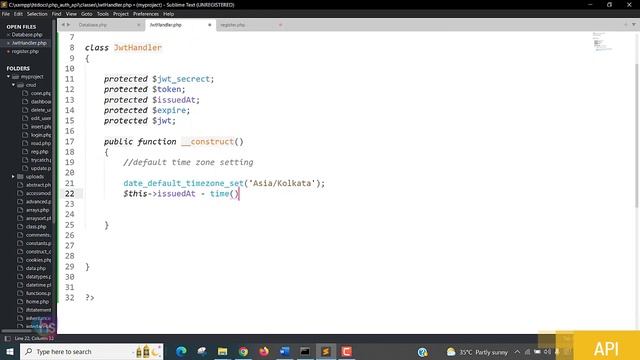The width and height of the screenshot is (640, 360).
Task: Open the terminal icon in taskbar
Action: tap(305, 351)
